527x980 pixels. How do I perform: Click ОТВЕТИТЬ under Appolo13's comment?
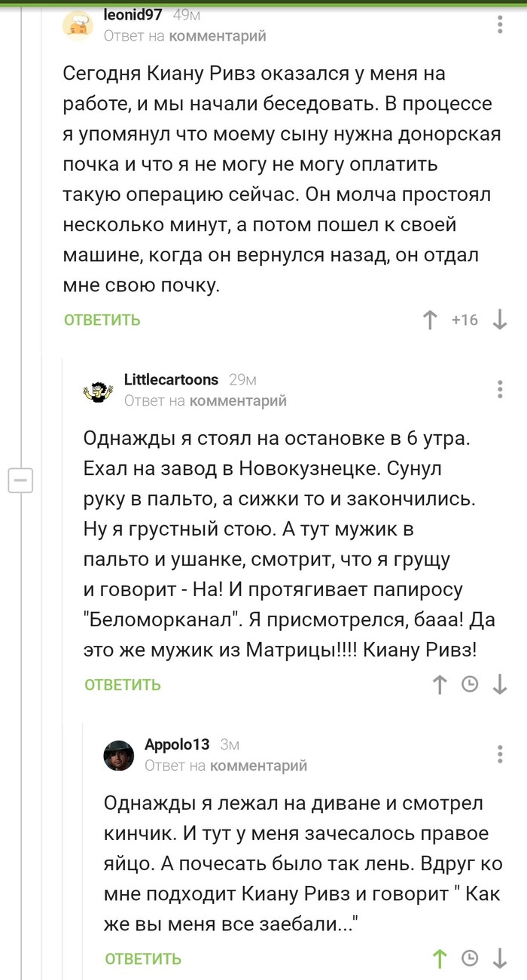tap(142, 960)
